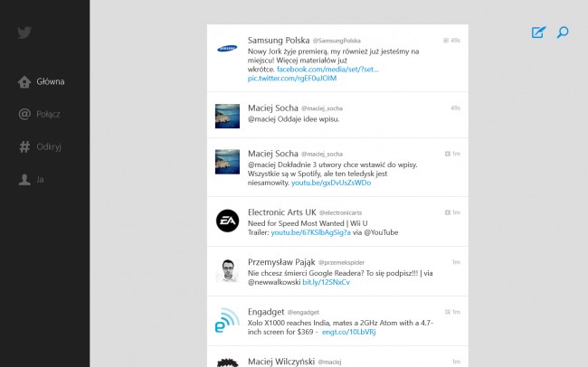Click the @engadget handle
The width and height of the screenshot is (588, 367).
click(303, 312)
